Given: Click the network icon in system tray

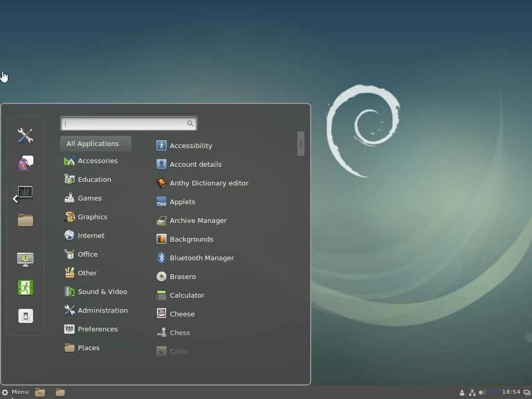Looking at the screenshot, I should (472, 393).
